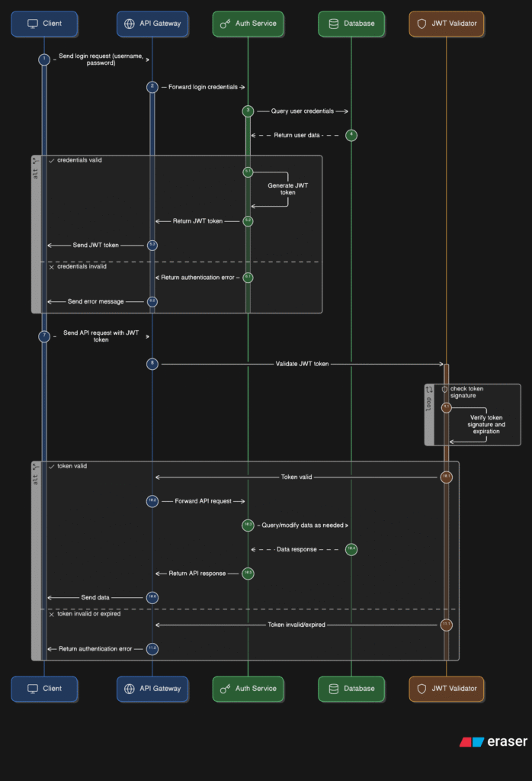Viewport: 532px width, 781px height.
Task: Select step 5.2 circle at Return JWT token
Action: point(248,220)
